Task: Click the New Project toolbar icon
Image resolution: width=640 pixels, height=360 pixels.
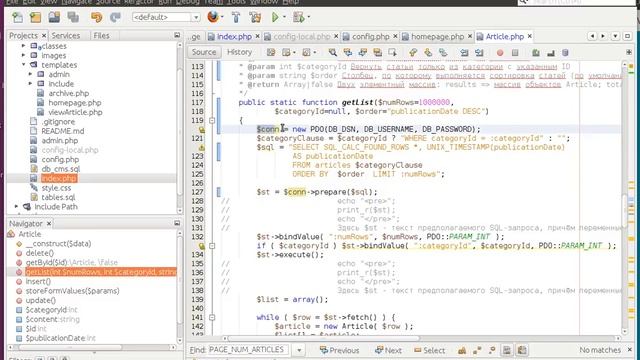Action: coord(36,17)
